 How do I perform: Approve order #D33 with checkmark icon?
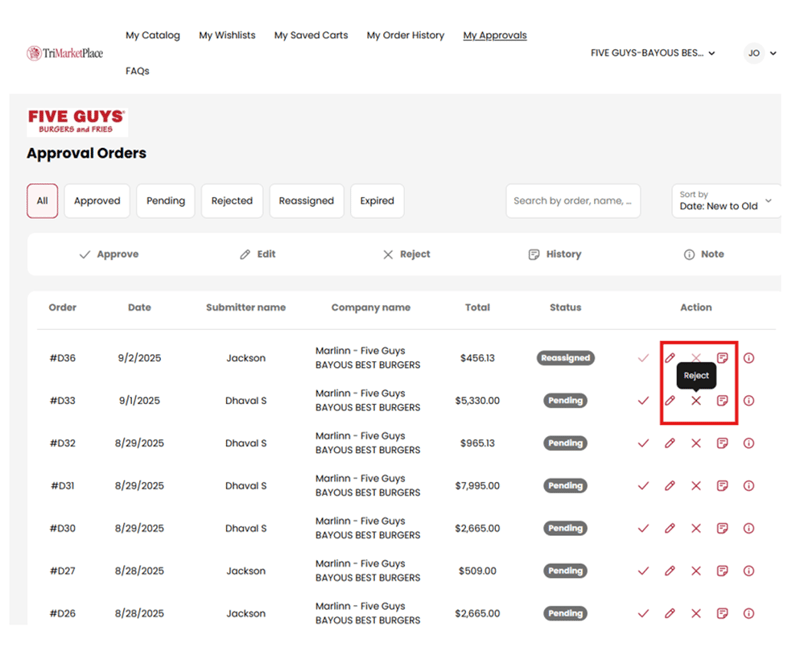pyautogui.click(x=643, y=401)
